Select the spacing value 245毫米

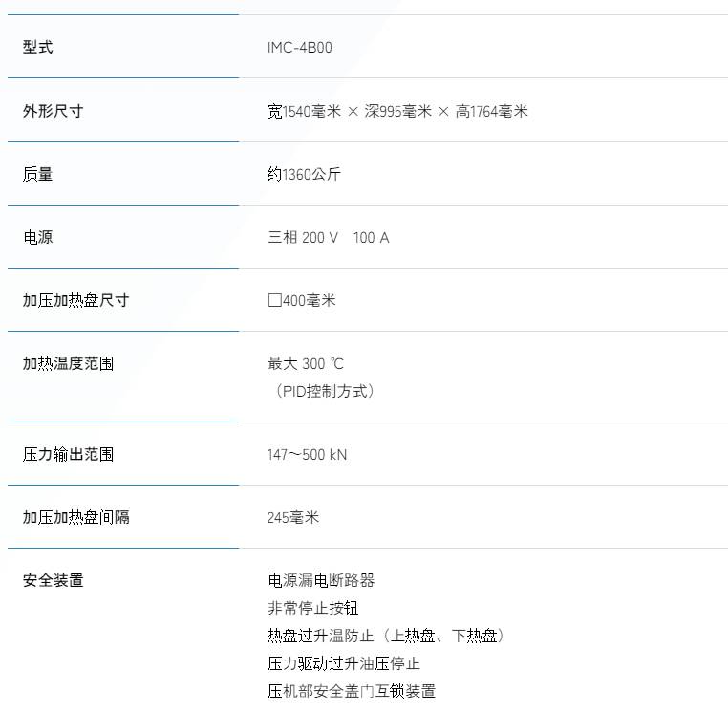pos(293,517)
